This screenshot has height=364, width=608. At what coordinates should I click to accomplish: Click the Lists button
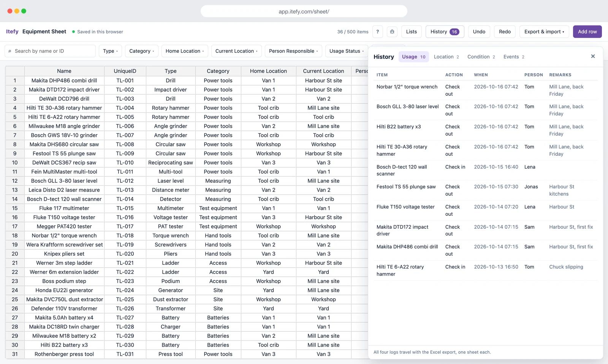tap(412, 32)
